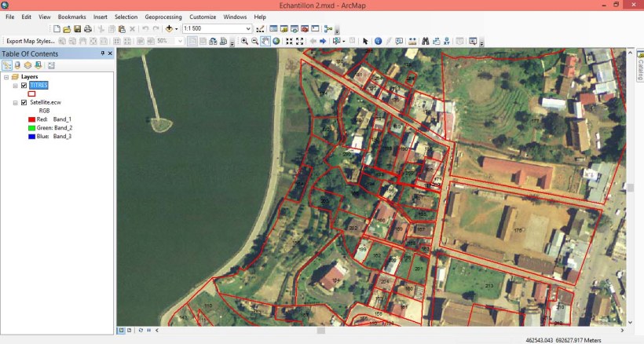This screenshot has width=644, height=344.
Task: Open the Editor toolbar icon
Action: [260, 29]
